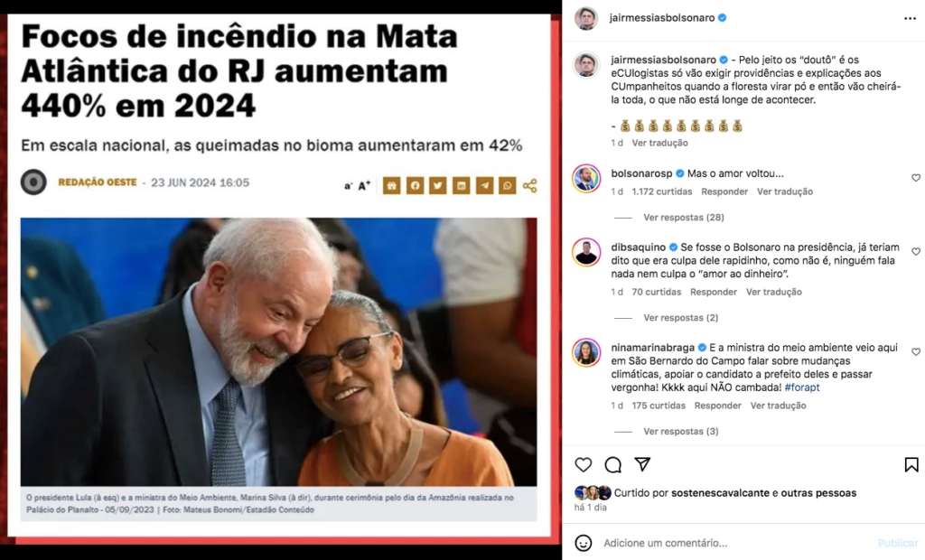
Task: Like dibsaquino's comment heart
Action: 916,251
